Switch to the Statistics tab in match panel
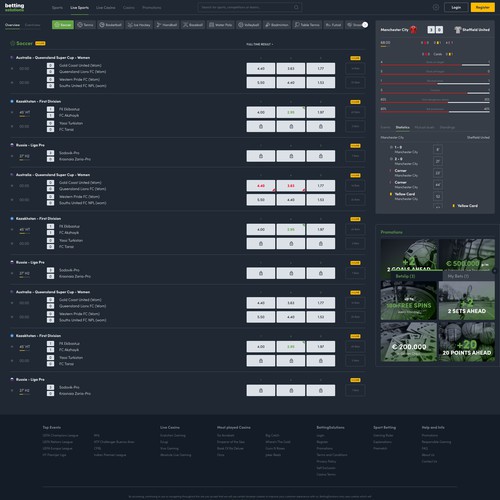This screenshot has height=500, width=500. pyautogui.click(x=403, y=127)
